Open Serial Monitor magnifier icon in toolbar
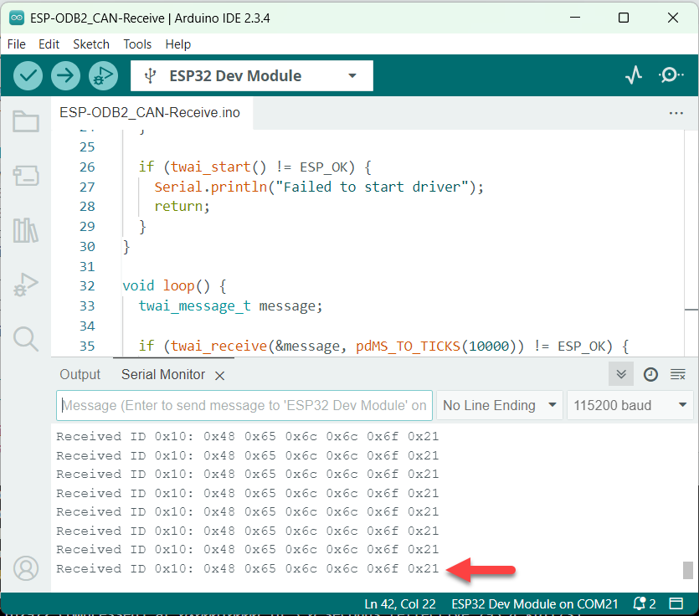699x616 pixels. pos(671,75)
